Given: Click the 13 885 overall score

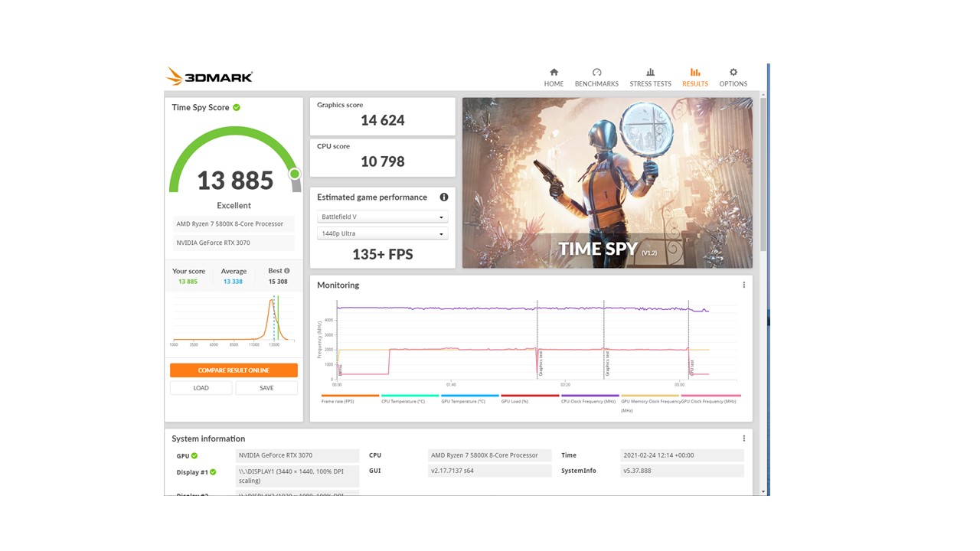Looking at the screenshot, I should click(x=234, y=181).
